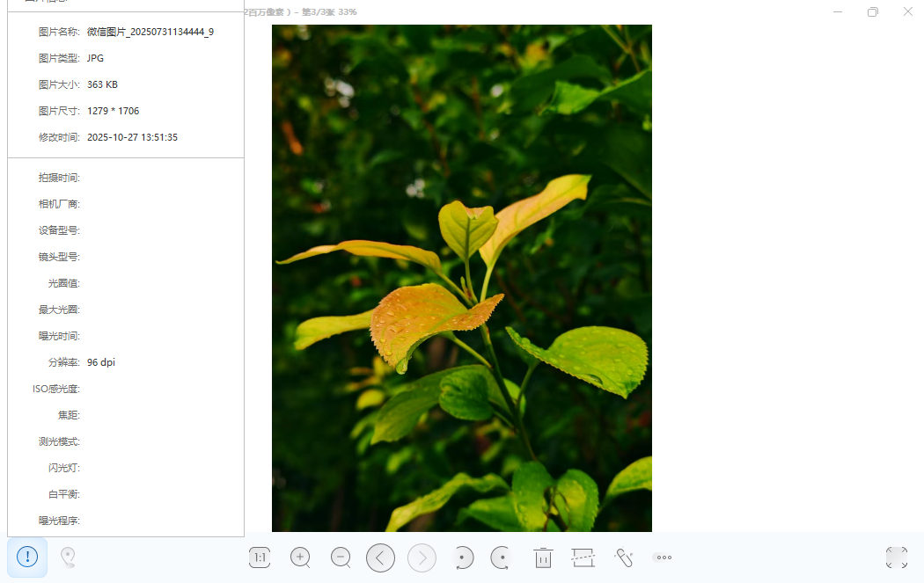Go to the previous image

click(380, 557)
